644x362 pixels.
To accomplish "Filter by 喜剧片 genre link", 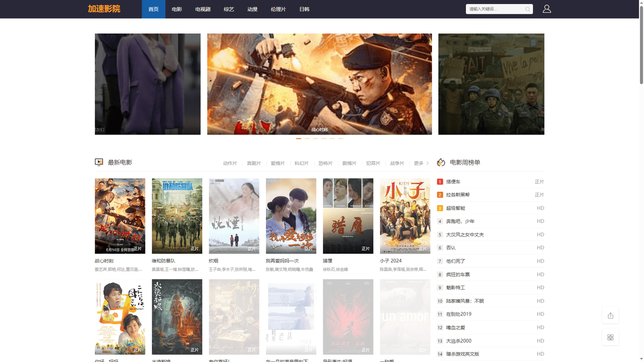I will pyautogui.click(x=254, y=163).
